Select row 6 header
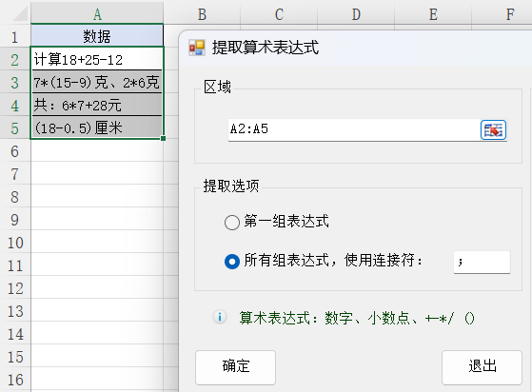Image resolution: width=532 pixels, height=392 pixels. pos(15,151)
